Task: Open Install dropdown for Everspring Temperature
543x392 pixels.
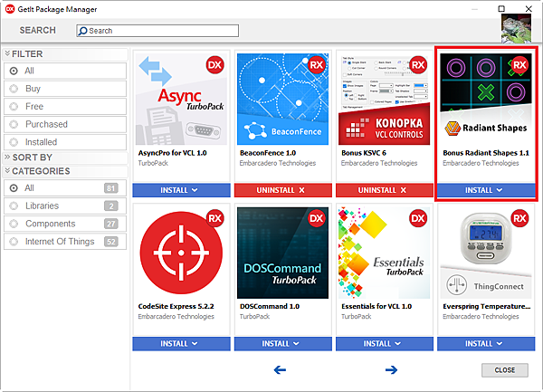Action: pos(486,343)
